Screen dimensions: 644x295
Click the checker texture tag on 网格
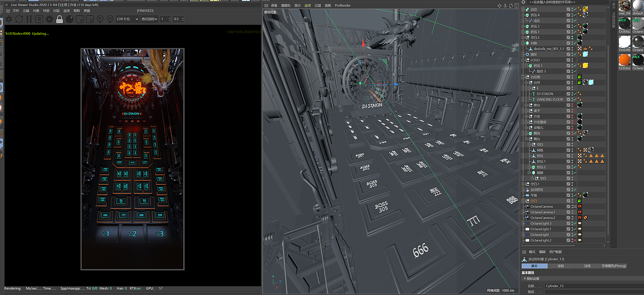click(585, 150)
